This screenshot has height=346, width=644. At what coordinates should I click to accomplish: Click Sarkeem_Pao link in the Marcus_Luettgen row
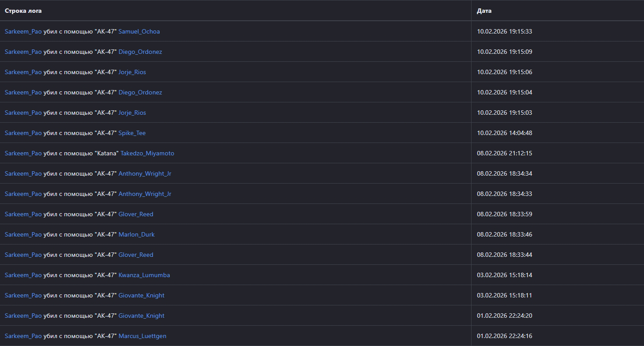[x=23, y=336]
